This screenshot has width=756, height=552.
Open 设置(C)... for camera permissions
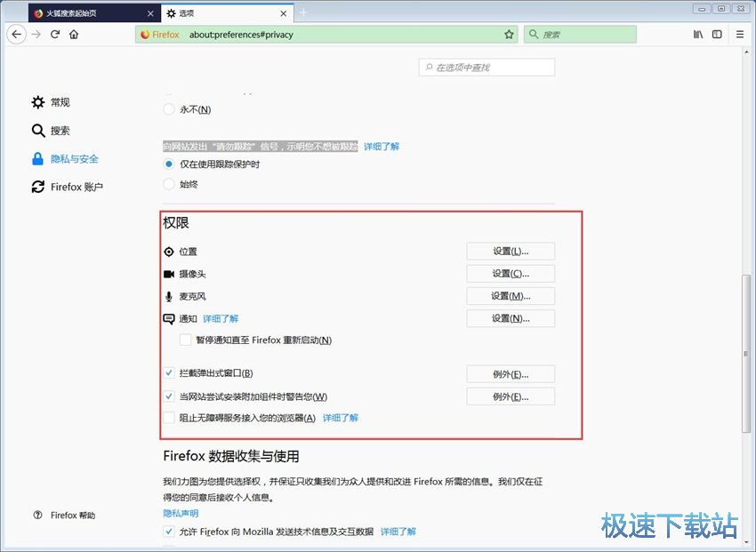click(511, 274)
